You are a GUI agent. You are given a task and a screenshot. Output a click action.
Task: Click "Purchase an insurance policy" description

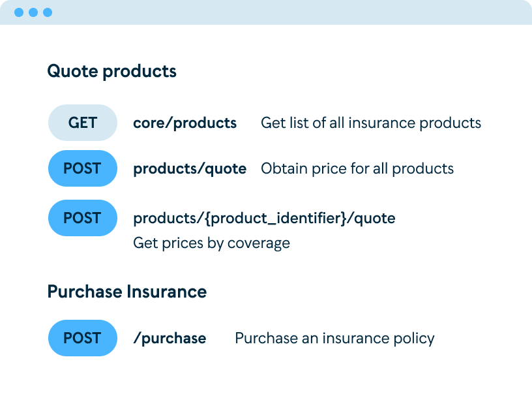[334, 338]
